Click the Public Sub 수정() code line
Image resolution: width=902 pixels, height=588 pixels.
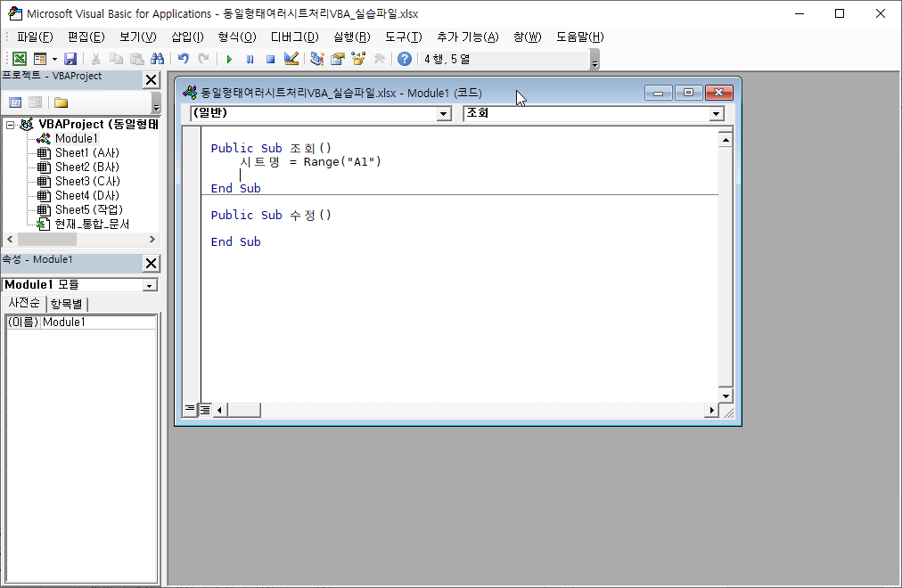(x=271, y=215)
